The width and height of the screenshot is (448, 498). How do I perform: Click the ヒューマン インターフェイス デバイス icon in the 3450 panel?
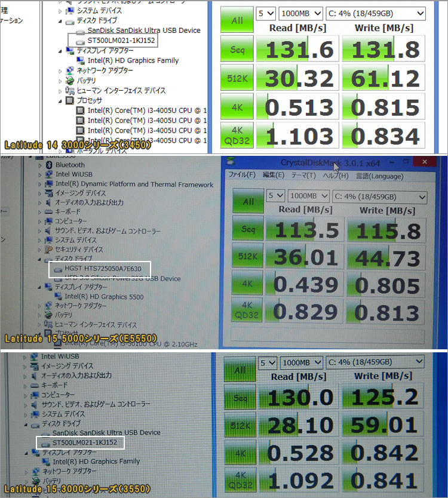pyautogui.click(x=70, y=91)
